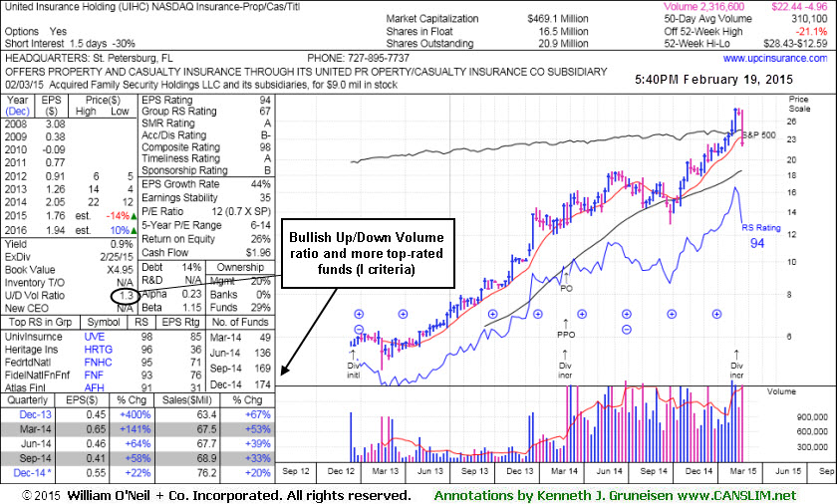837x504 pixels.
Task: Click the Div incr marker near Mar 15
Action: tap(736, 365)
